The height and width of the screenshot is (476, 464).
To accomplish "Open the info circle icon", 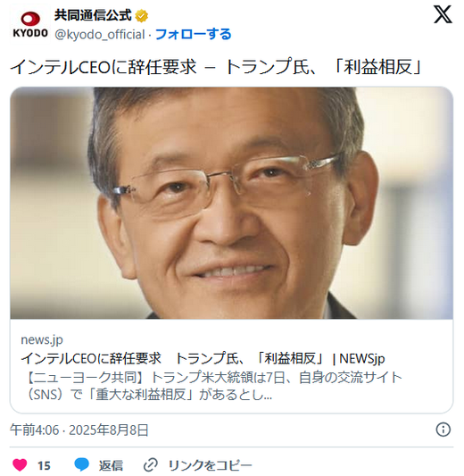I will coord(443,430).
